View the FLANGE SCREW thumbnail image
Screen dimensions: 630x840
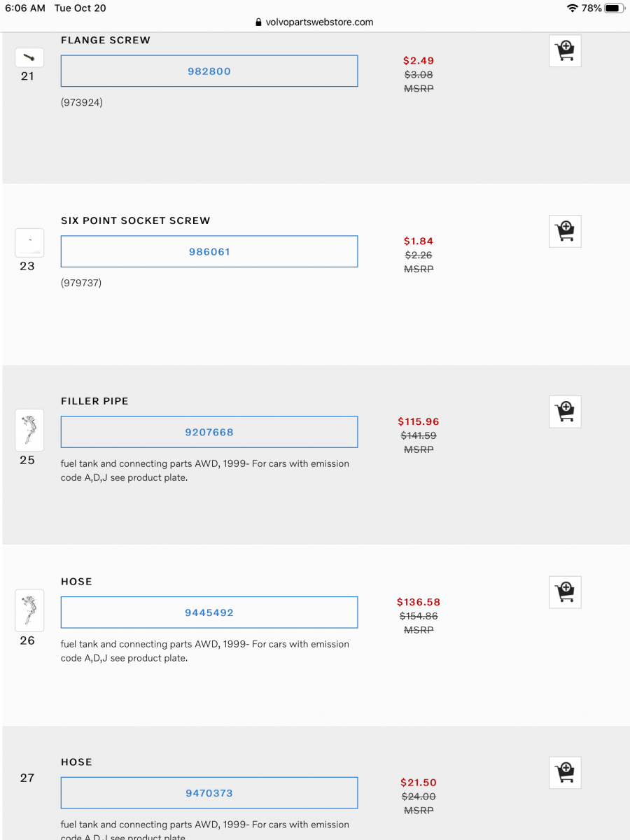tap(29, 57)
